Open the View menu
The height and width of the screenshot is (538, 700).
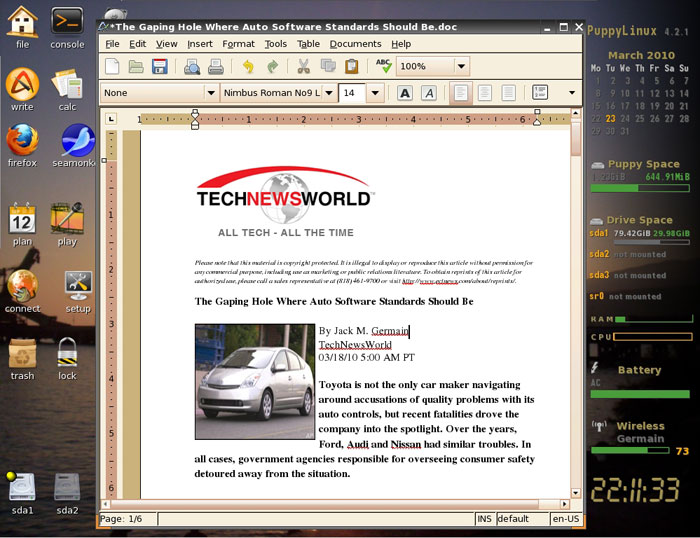pyautogui.click(x=167, y=44)
